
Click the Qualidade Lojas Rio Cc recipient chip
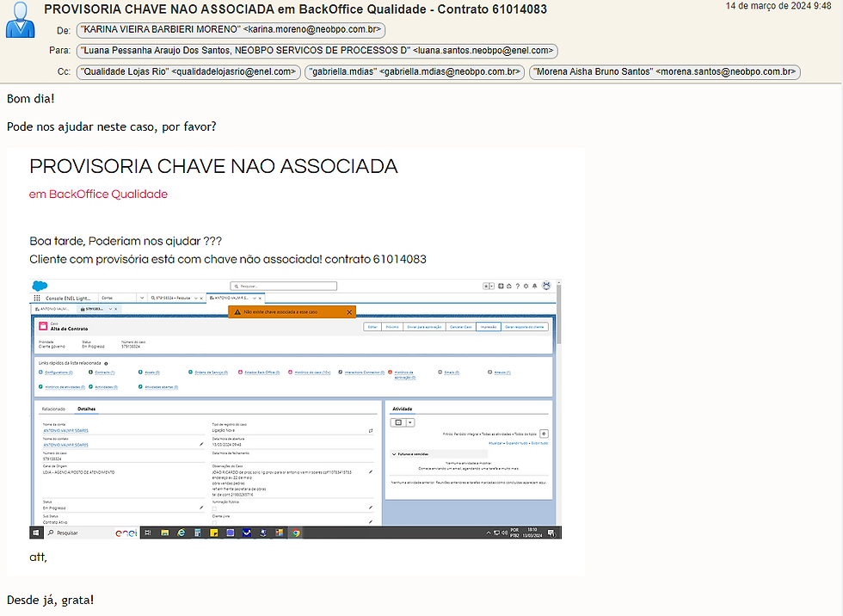pyautogui.click(x=188, y=72)
